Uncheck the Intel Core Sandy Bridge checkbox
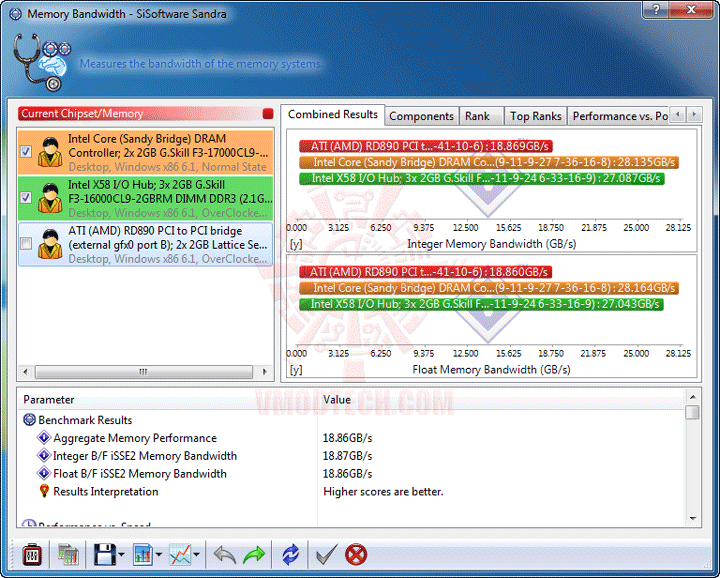This screenshot has height=578, width=720. click(26, 152)
